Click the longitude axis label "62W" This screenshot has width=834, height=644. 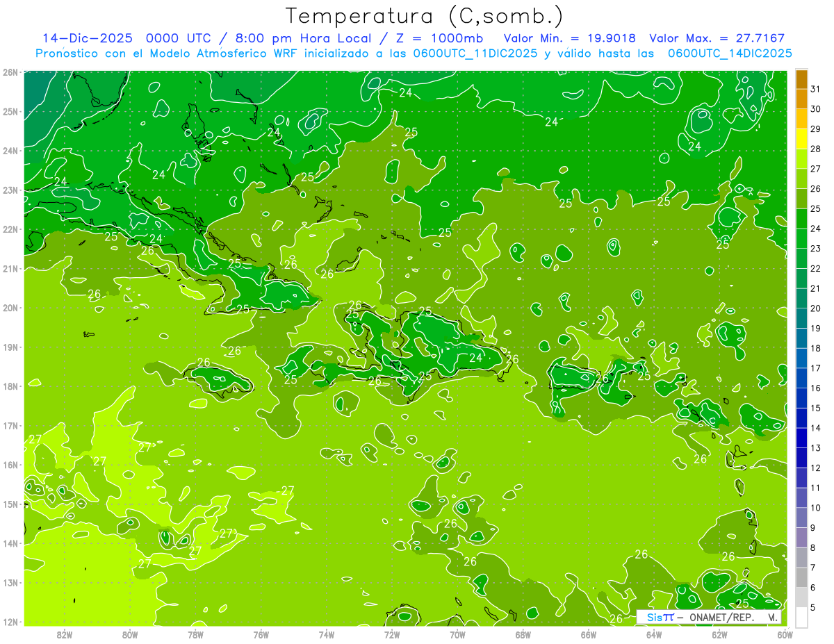tap(719, 634)
